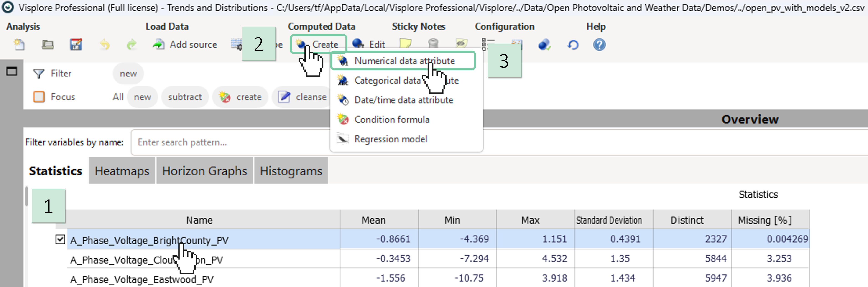Click the new button in the Focus row
Screen dimensions: 868x287
point(142,97)
